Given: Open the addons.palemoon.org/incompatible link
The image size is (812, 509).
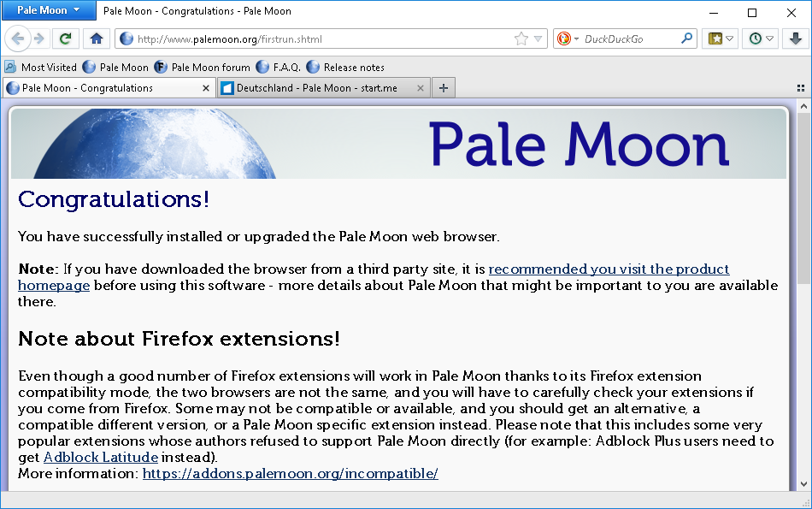Looking at the screenshot, I should (291, 474).
